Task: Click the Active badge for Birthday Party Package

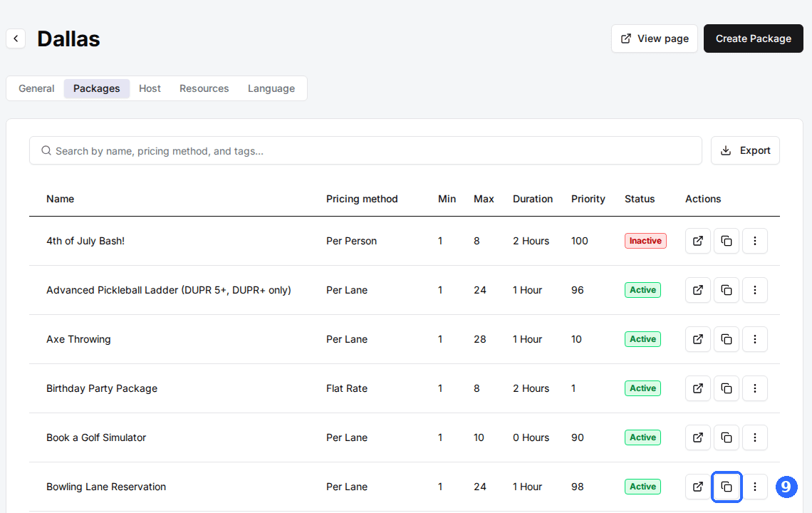Action: pos(642,388)
